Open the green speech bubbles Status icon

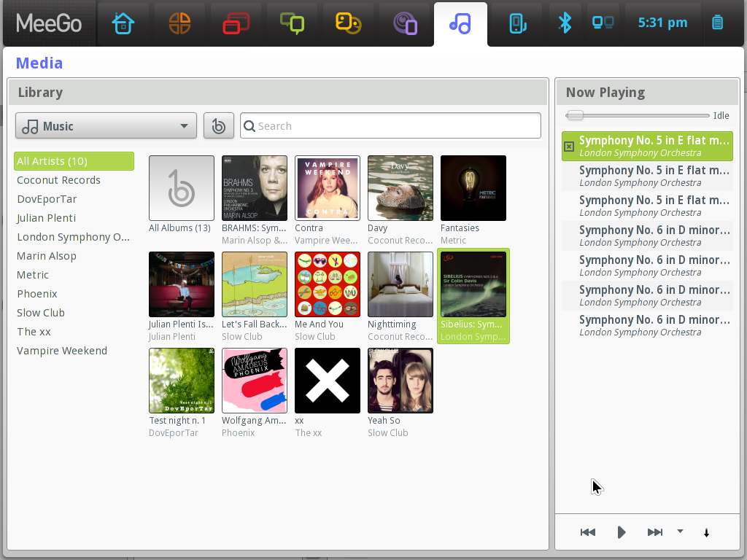[x=292, y=23]
